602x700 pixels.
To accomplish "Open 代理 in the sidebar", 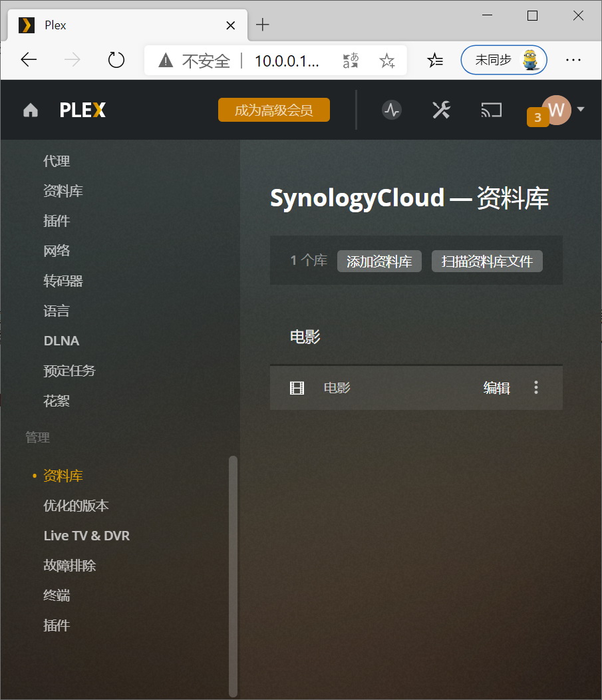I will (x=57, y=161).
